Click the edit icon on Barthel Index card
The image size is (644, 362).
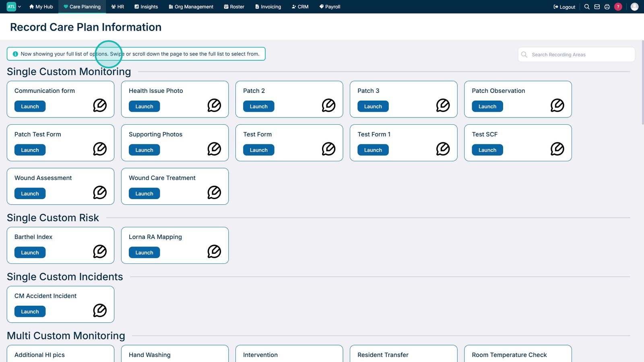point(100,251)
